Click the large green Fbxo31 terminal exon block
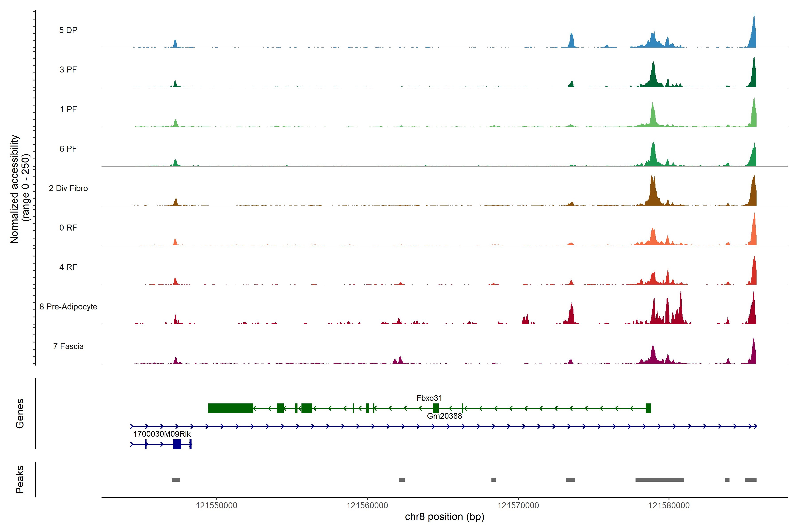Screen dimensions: 798x532 click(231, 408)
